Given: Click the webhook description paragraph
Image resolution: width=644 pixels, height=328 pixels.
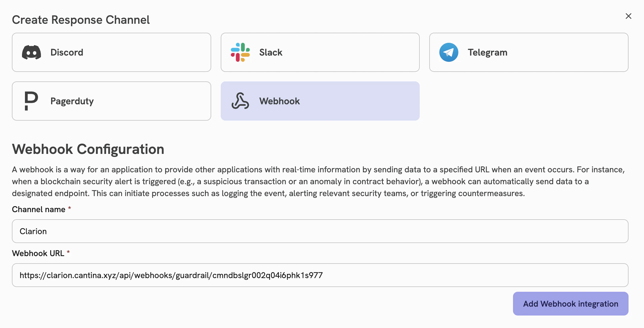Looking at the screenshot, I should (x=318, y=182).
